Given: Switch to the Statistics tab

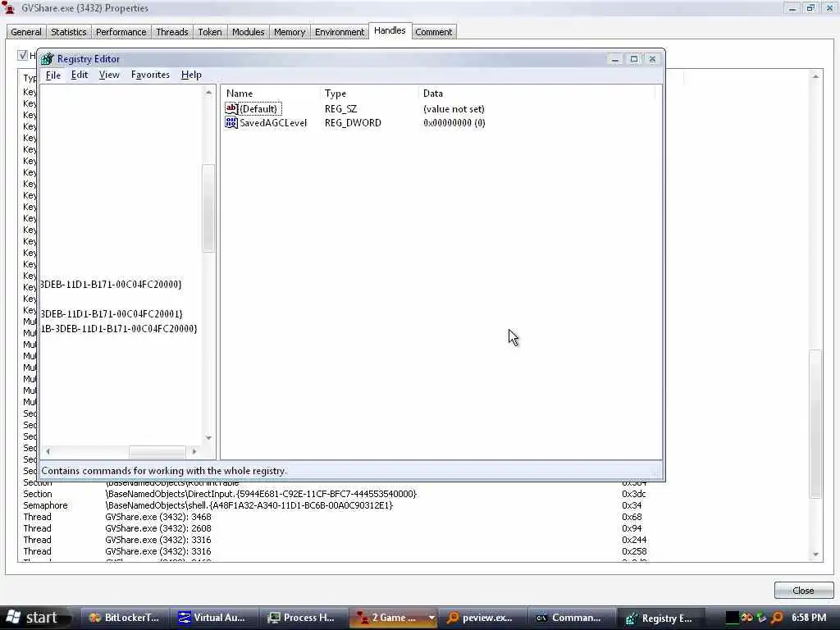Looking at the screenshot, I should pos(69,32).
